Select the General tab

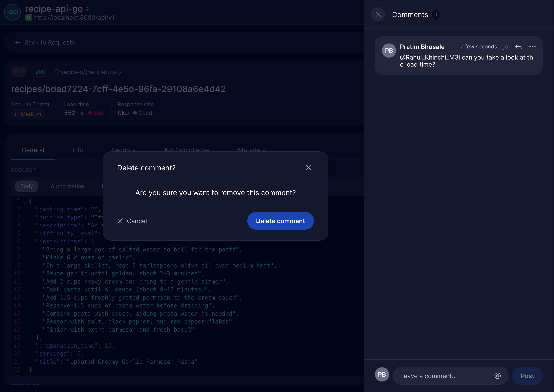point(33,150)
